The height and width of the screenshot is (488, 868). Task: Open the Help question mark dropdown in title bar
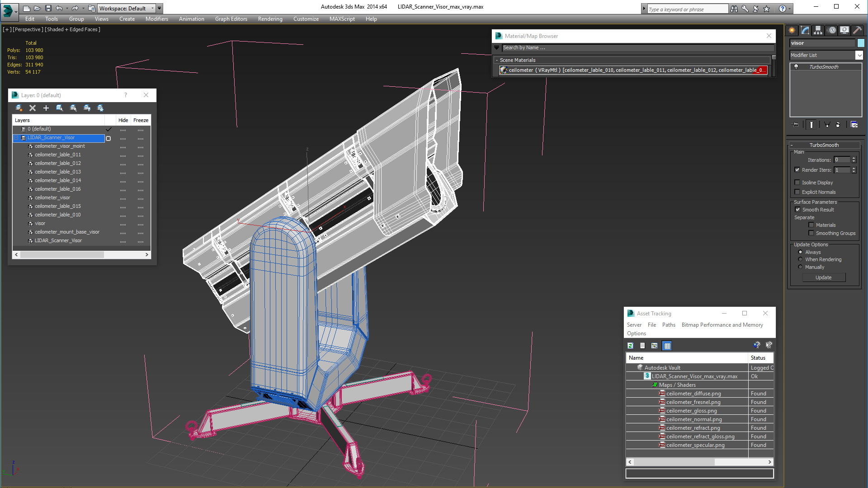pyautogui.click(x=790, y=9)
